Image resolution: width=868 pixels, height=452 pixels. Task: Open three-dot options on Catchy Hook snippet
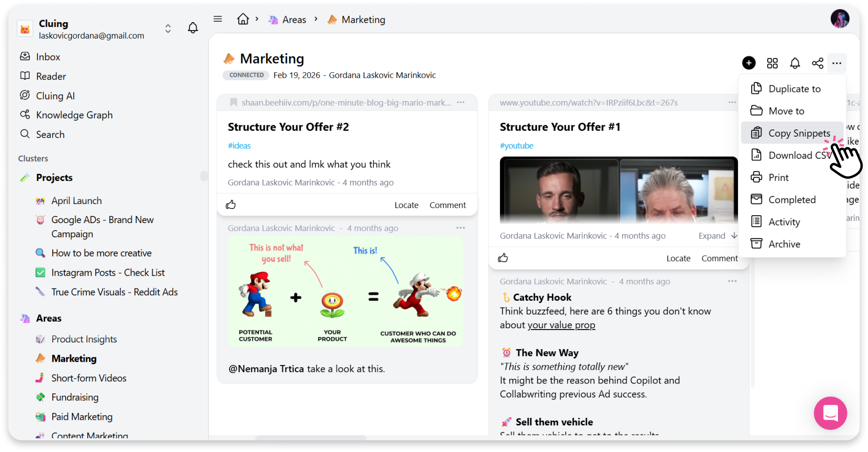732,281
